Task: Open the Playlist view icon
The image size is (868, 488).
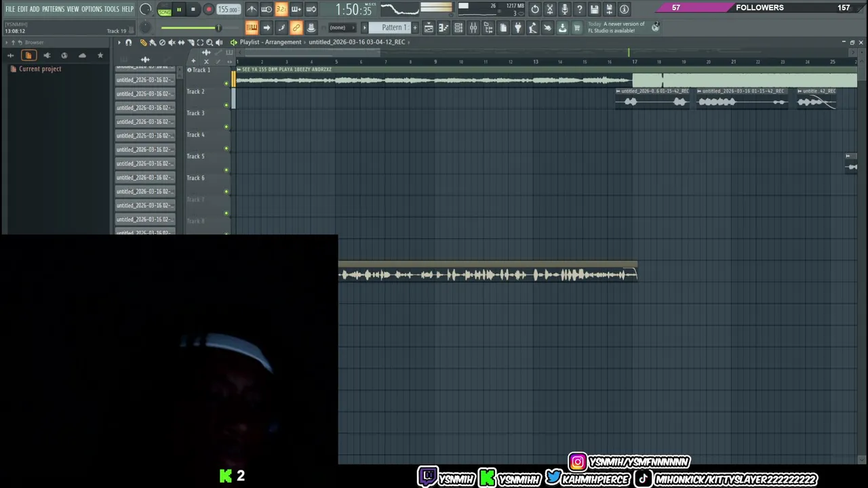Action: click(429, 28)
